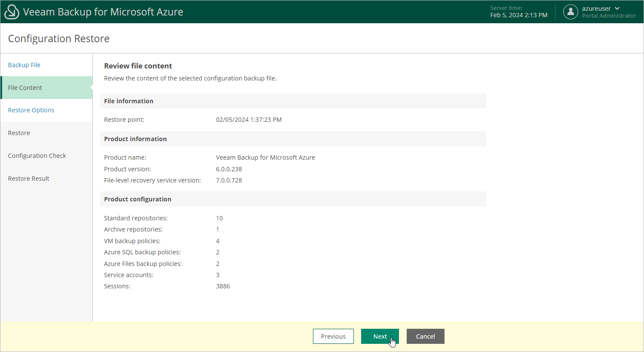The image size is (644, 352).
Task: Click the azureuser name label
Action: pos(596,9)
